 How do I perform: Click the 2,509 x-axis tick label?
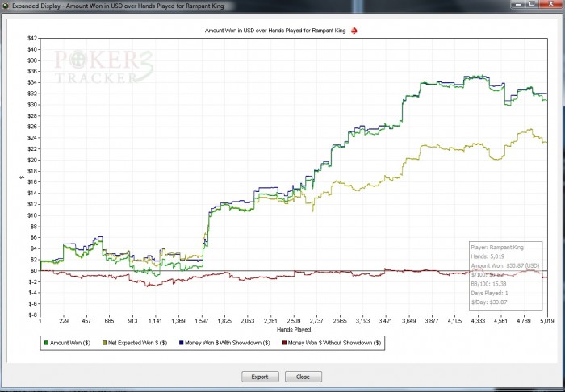(294, 321)
